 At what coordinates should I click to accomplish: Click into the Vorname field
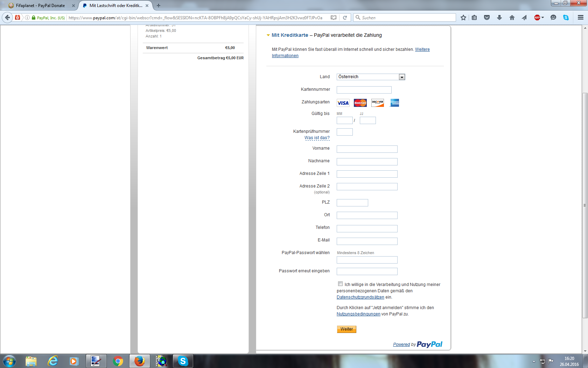coord(367,149)
